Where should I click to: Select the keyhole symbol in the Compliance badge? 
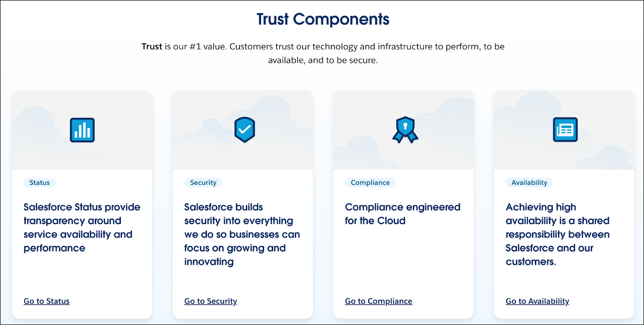click(405, 126)
